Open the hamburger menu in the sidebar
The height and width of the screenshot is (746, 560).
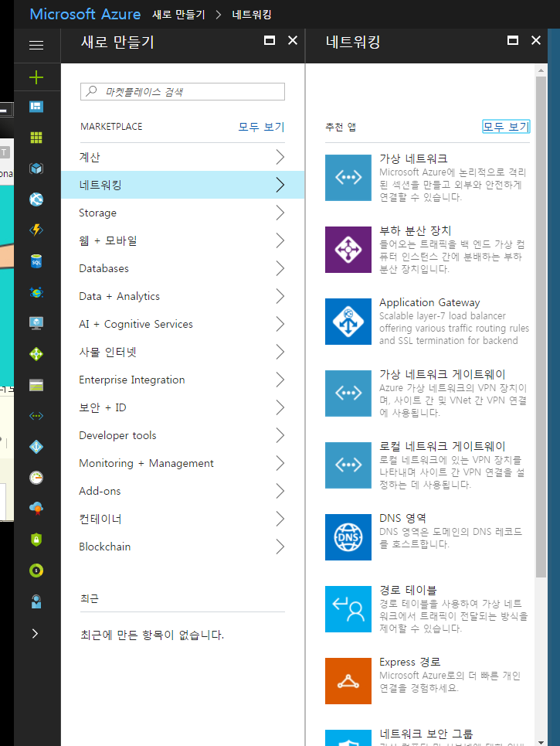pyautogui.click(x=36, y=45)
